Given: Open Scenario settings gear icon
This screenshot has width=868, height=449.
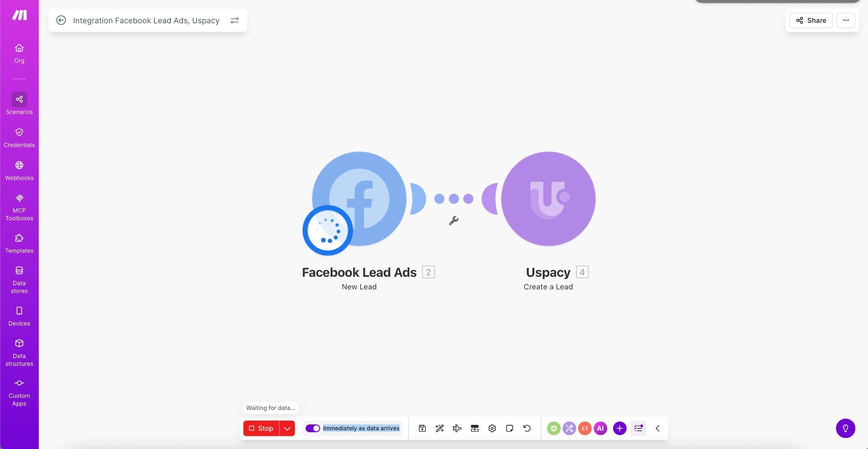Looking at the screenshot, I should 492,428.
